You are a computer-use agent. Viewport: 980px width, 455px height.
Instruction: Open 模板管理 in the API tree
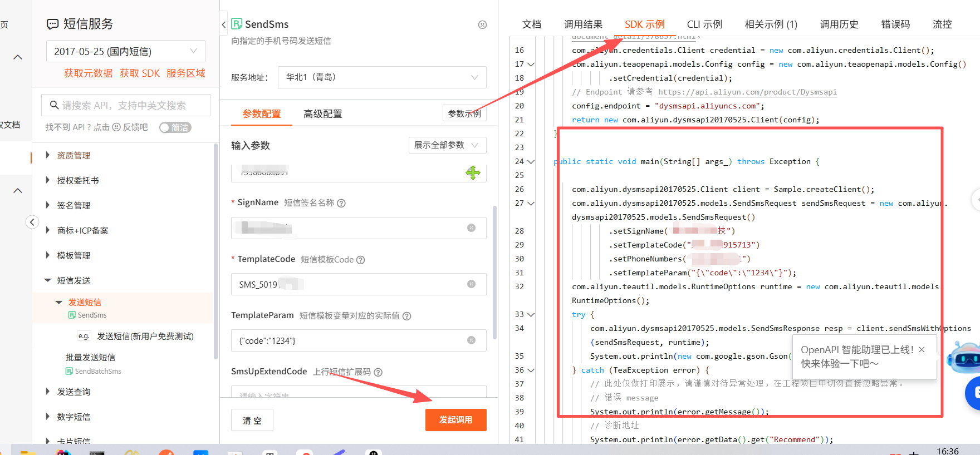coord(73,255)
